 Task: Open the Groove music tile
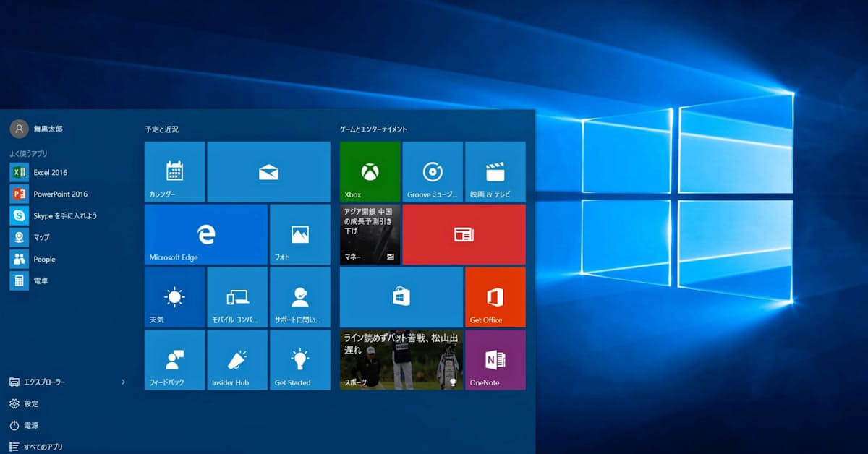point(433,171)
